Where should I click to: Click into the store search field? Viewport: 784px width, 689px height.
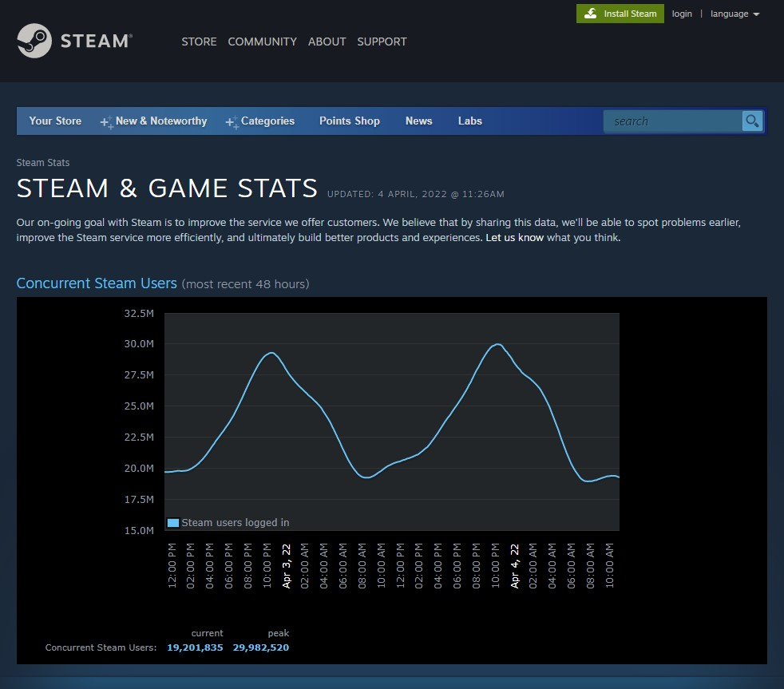click(672, 121)
